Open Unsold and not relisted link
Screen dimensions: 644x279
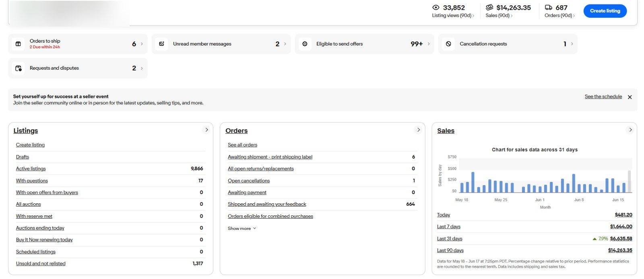tap(41, 263)
